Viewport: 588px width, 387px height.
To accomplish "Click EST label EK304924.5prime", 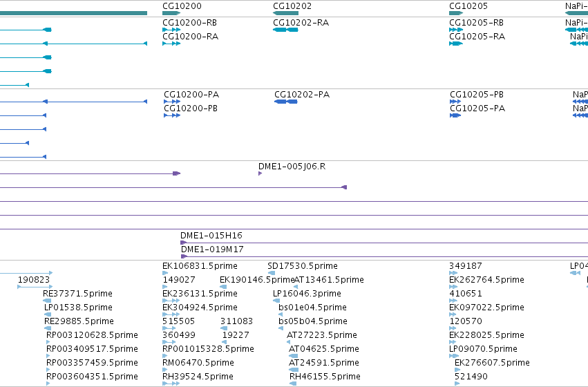I will (200, 308).
